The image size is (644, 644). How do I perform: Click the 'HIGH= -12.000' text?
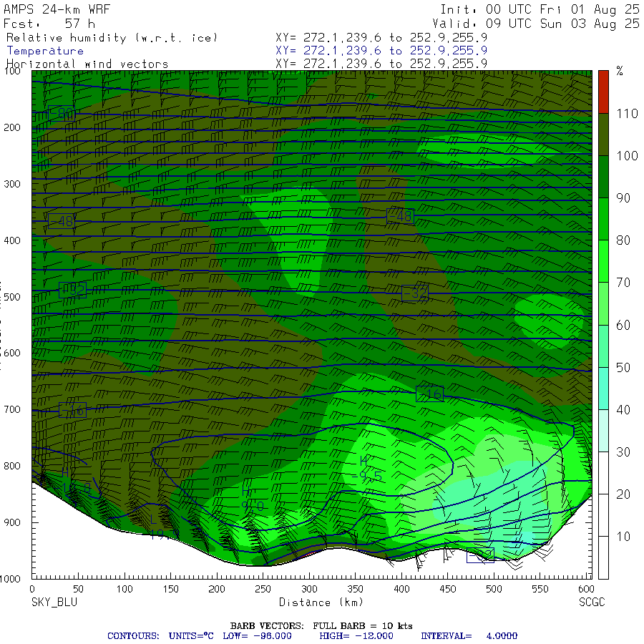coord(356,636)
